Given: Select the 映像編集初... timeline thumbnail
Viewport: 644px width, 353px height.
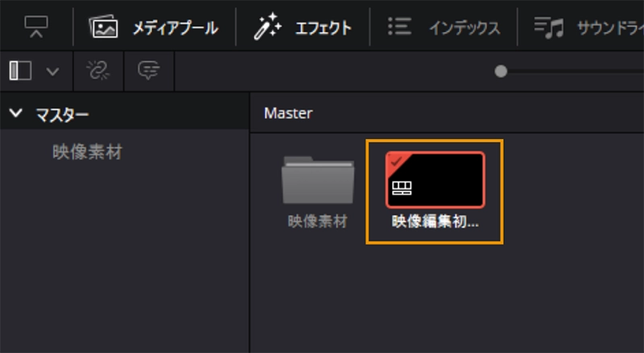Looking at the screenshot, I should tap(435, 180).
